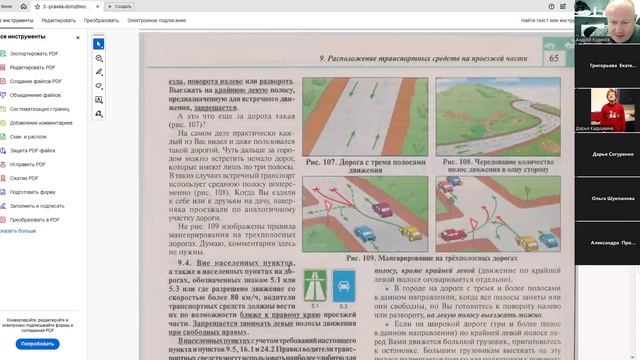
Task: Click the 'Сжатие PDF' icon
Action: point(3,178)
